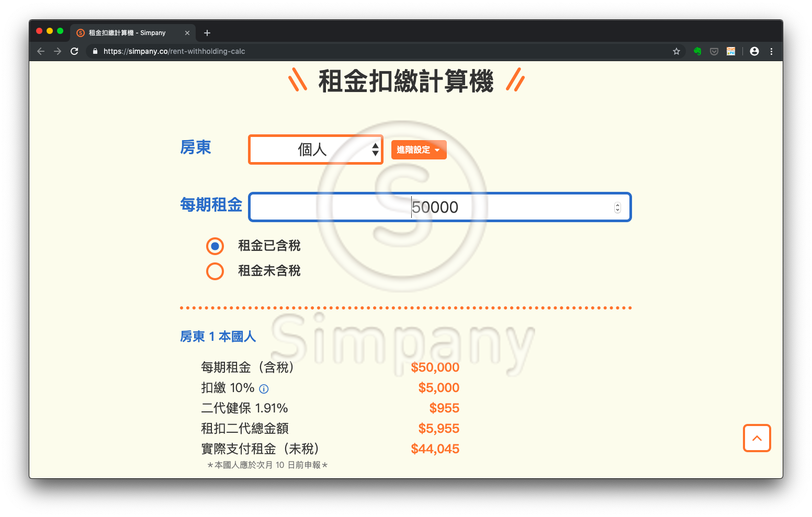This screenshot has height=517, width=812.
Task: Click the site security lock icon
Action: (95, 51)
